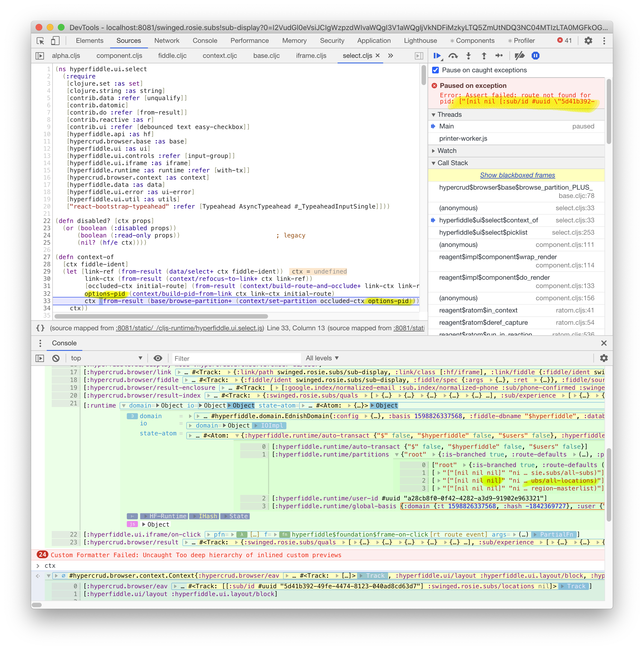Click the inspect element picker icon
Screen dimensions: 644x650
click(x=40, y=41)
